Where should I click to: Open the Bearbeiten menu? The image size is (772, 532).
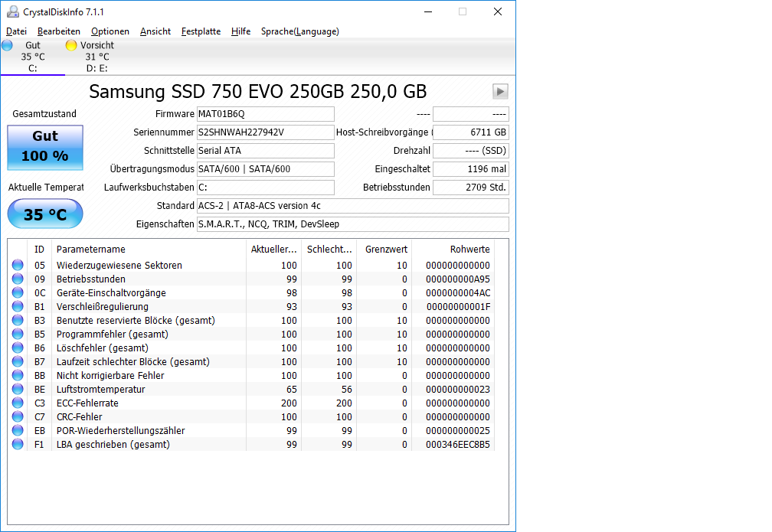58,31
